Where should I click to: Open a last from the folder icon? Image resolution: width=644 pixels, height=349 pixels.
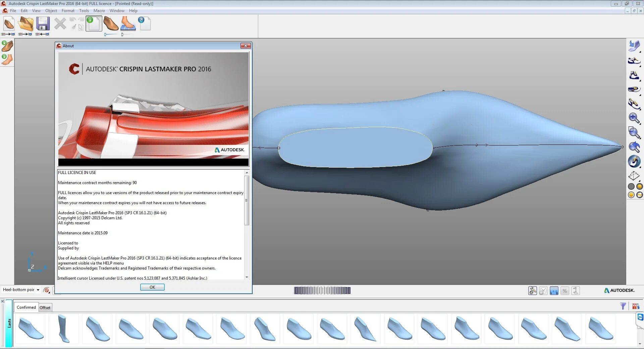click(26, 24)
